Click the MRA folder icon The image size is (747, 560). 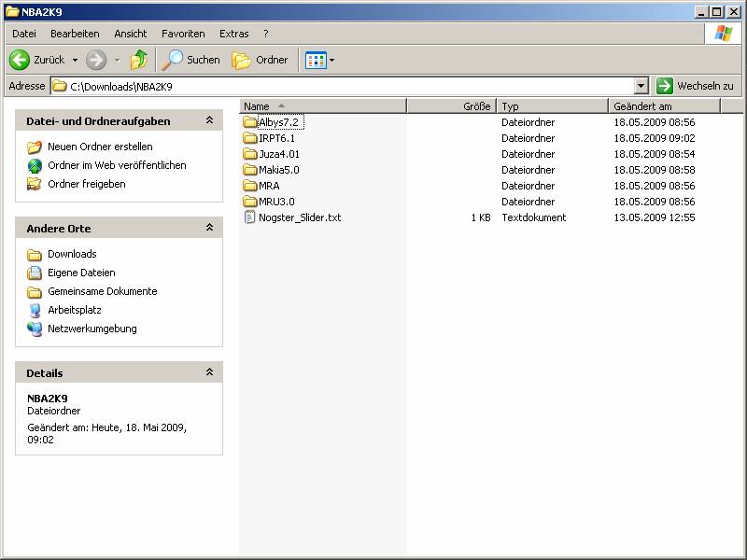click(x=249, y=186)
